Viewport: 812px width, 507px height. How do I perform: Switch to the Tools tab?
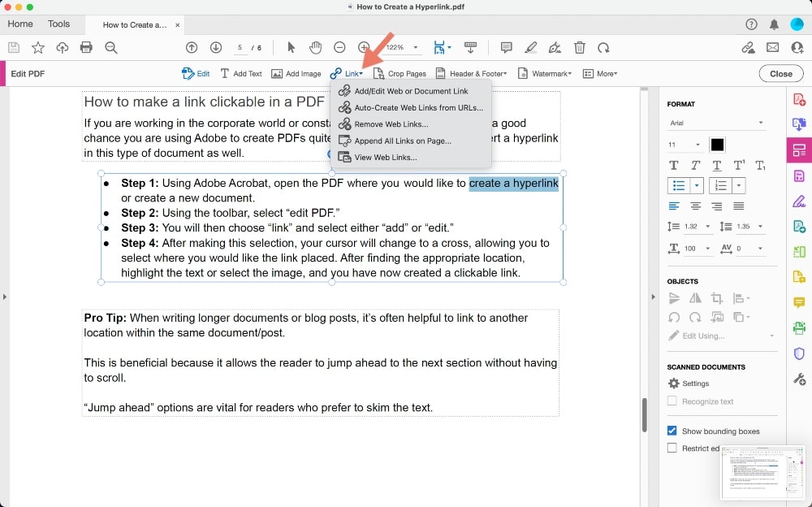[58, 24]
